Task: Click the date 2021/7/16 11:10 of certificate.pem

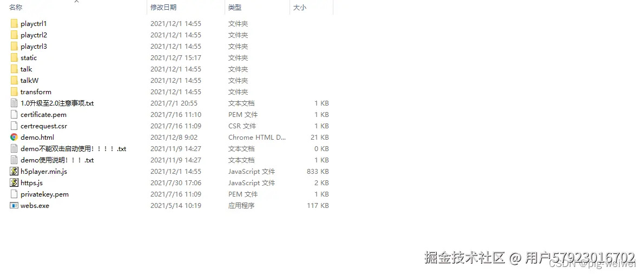Action: 176,115
